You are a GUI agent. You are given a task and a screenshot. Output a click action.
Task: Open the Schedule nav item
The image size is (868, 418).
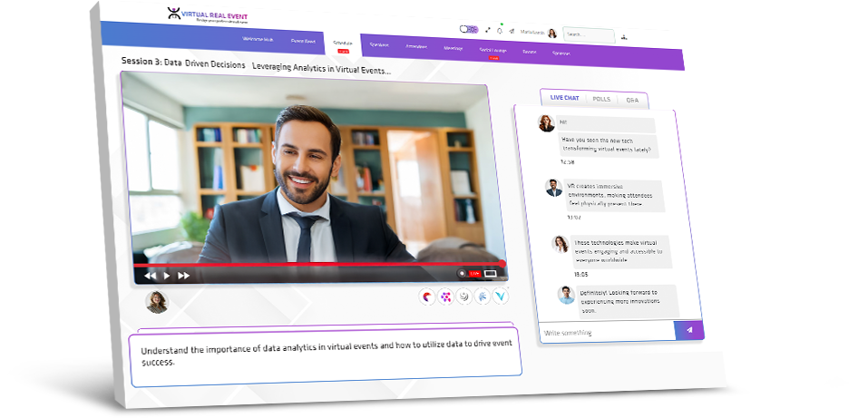tap(343, 44)
